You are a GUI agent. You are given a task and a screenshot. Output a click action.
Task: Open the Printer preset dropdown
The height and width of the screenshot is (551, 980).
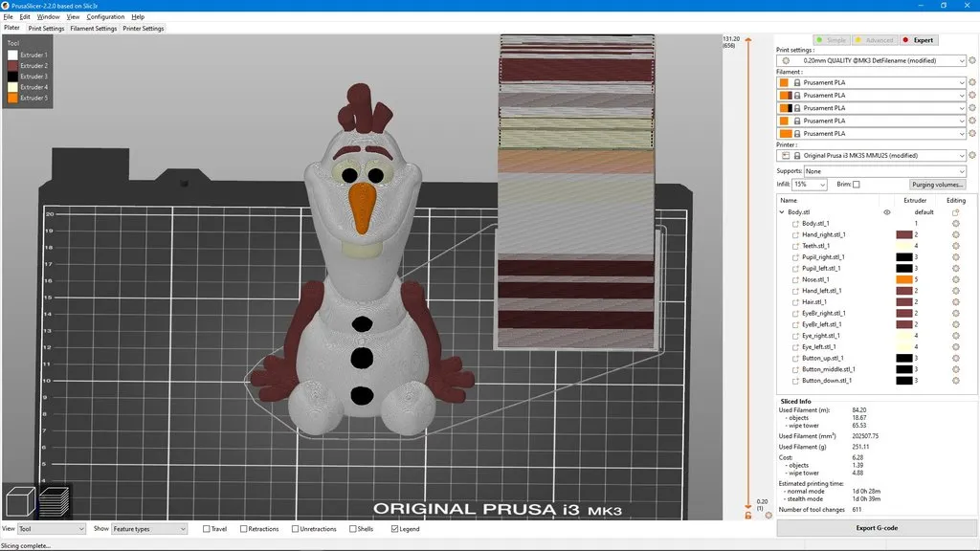pyautogui.click(x=871, y=156)
